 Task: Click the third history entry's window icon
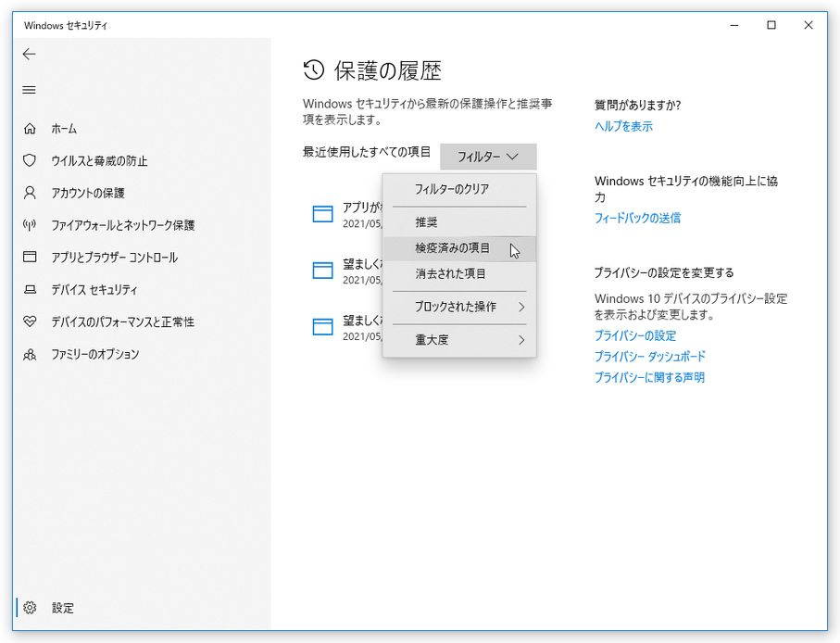[322, 326]
